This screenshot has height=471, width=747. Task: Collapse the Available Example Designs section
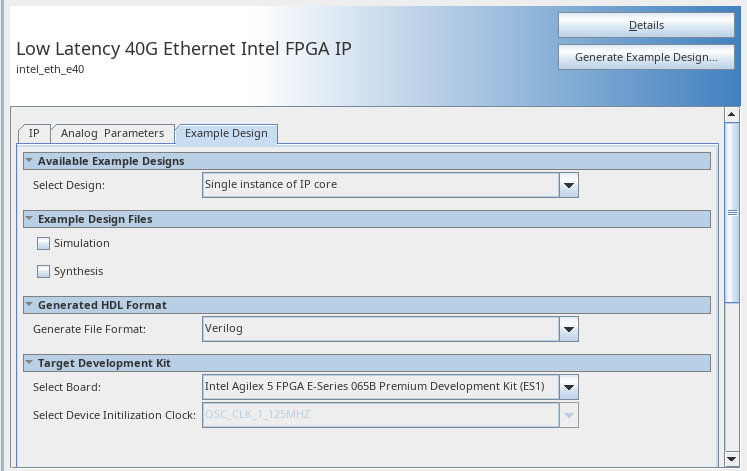tap(29, 161)
